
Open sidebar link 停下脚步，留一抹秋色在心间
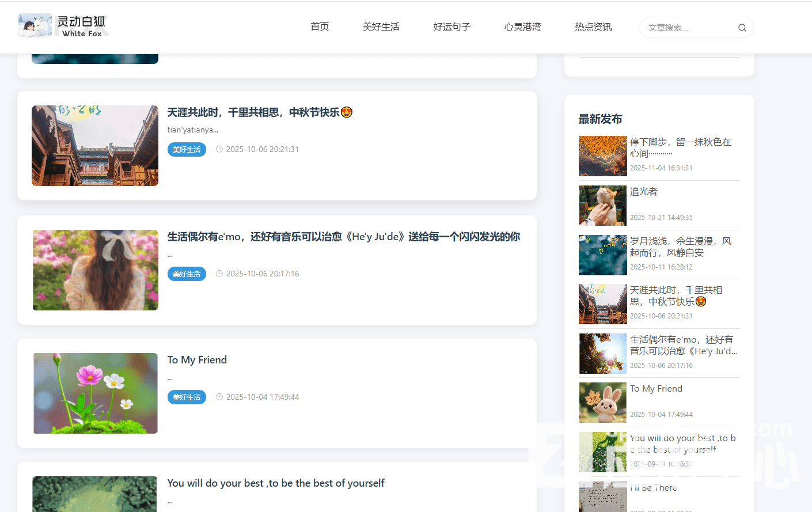(680, 147)
